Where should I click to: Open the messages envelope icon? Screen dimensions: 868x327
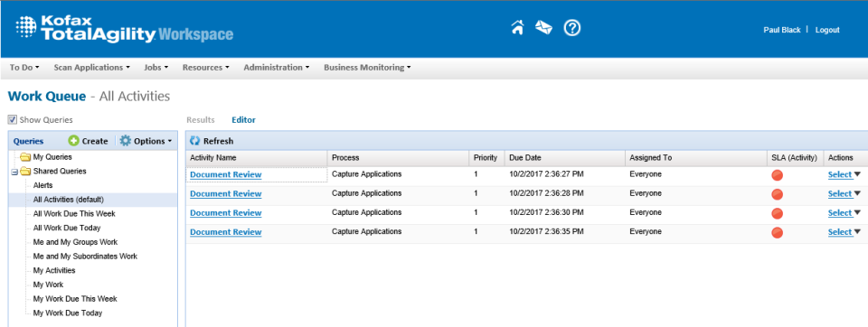[x=543, y=28]
